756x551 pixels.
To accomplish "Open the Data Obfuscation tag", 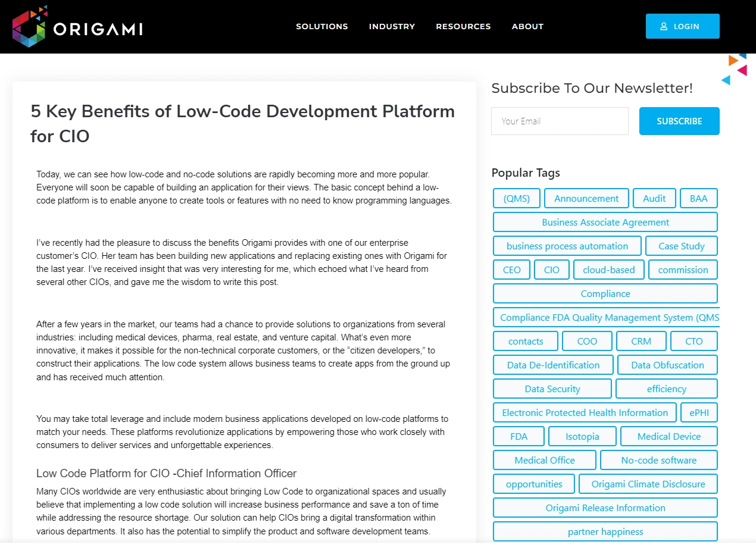I will [668, 365].
